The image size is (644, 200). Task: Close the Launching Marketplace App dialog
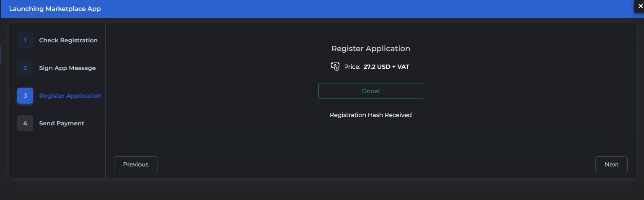[x=640, y=6]
